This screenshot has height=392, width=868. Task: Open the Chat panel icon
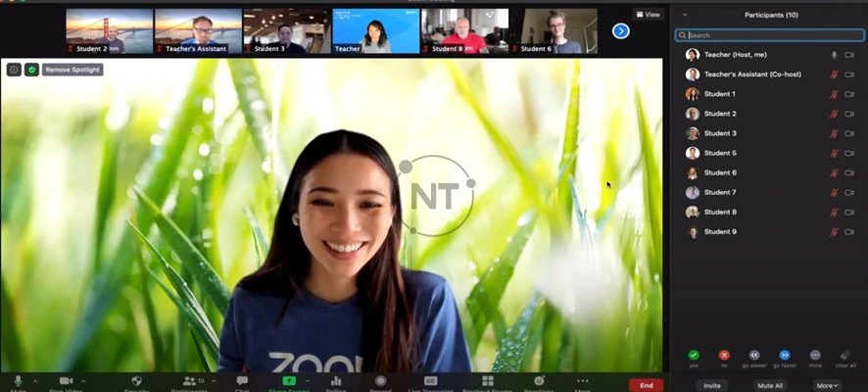[x=242, y=381]
